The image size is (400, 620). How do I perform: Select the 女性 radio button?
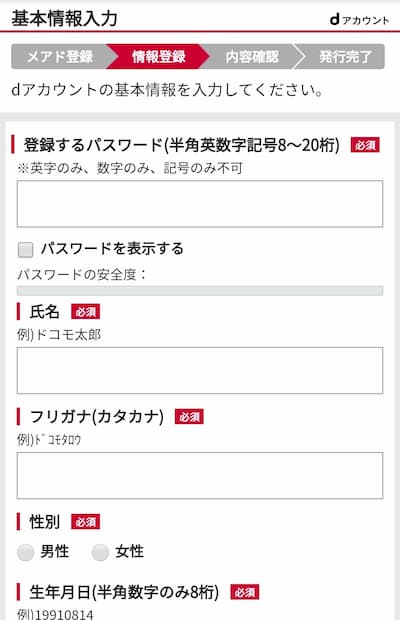tap(100, 552)
